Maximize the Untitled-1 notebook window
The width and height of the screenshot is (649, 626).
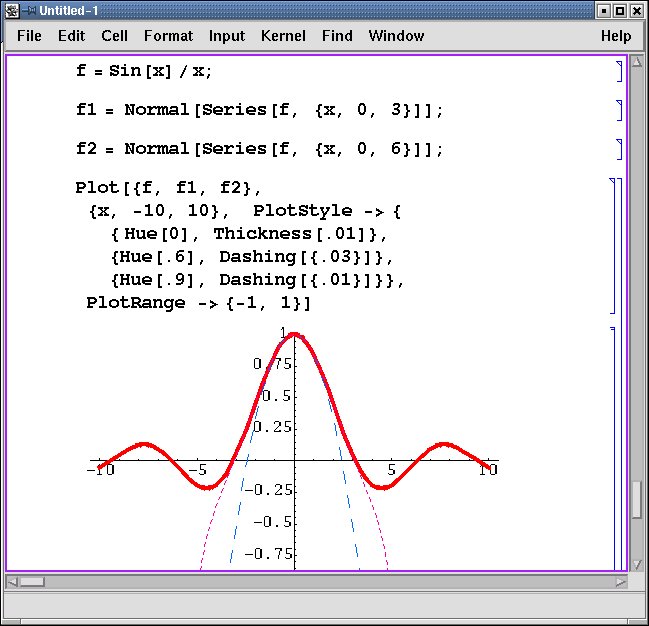(x=620, y=11)
